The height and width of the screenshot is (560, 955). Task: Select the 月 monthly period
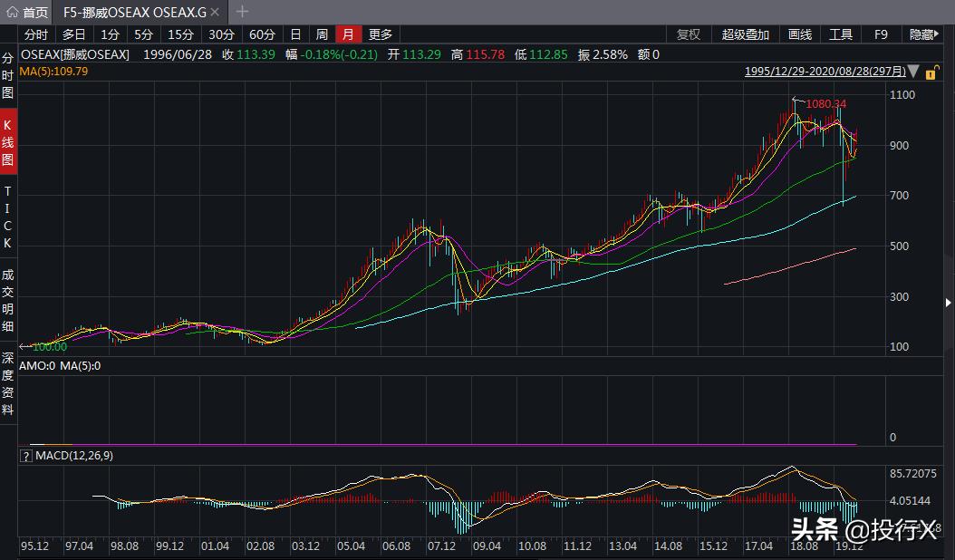coord(349,34)
